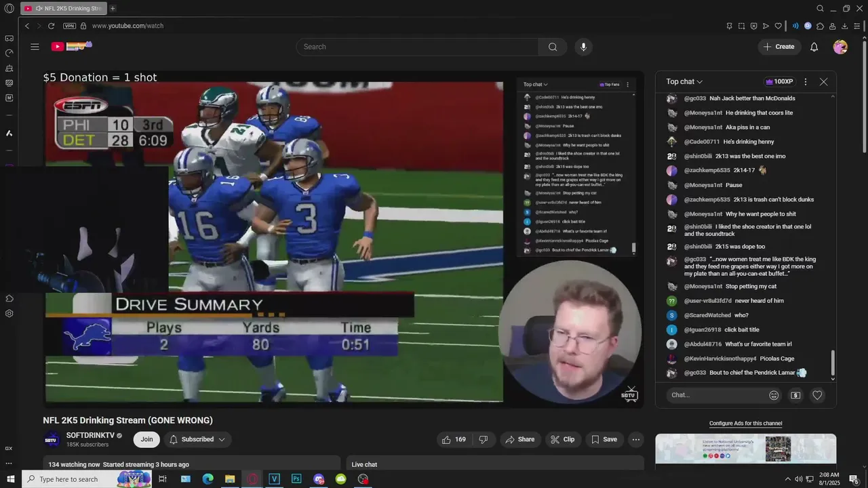Viewport: 868px width, 488px height.
Task: Open Discord from taskbar
Action: tap(319, 479)
